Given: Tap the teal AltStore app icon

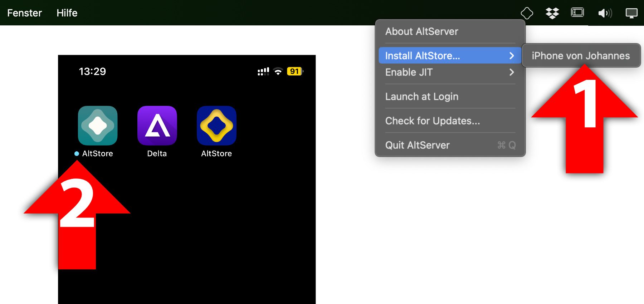Looking at the screenshot, I should point(98,126).
